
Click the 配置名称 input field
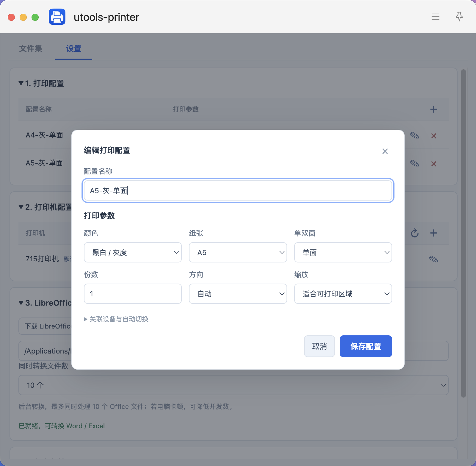[238, 190]
